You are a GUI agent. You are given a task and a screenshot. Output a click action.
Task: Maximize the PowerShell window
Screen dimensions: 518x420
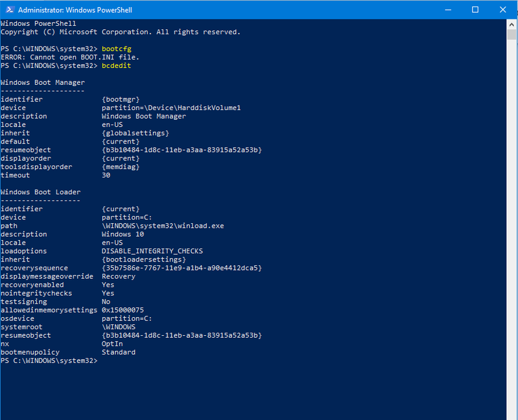coord(475,10)
